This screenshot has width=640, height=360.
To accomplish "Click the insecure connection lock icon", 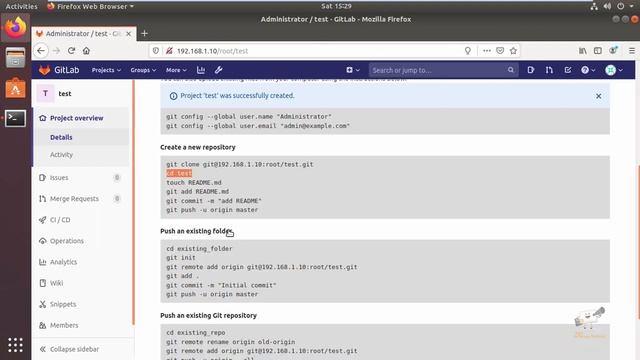I will 169,51.
